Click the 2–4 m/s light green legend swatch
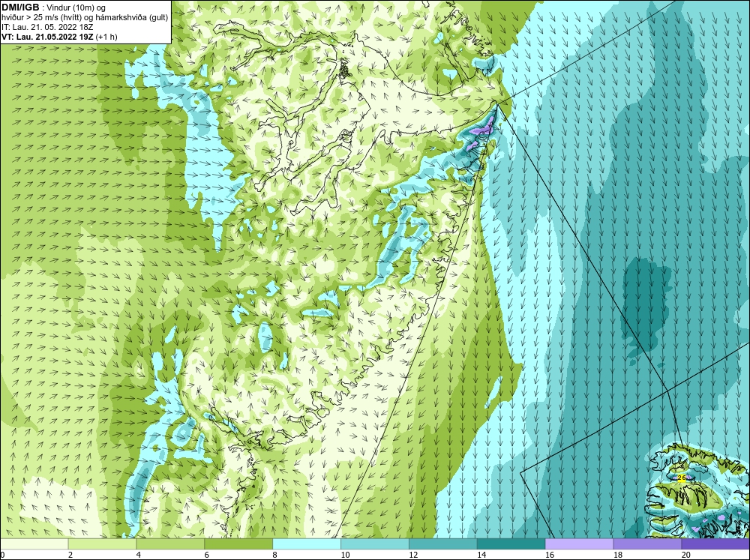Viewport: 750px width, 560px height. pyautogui.click(x=102, y=544)
